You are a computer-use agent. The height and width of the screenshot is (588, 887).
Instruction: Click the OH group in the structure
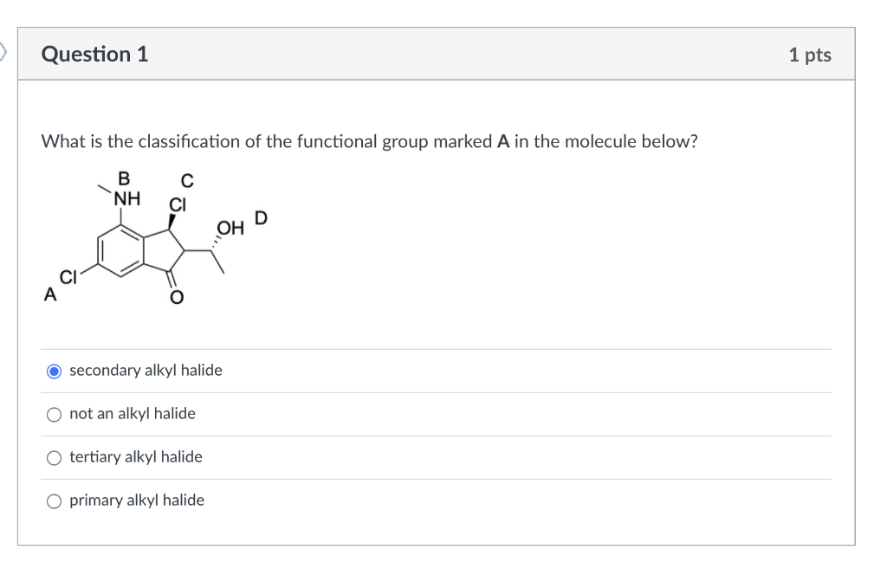(x=230, y=227)
